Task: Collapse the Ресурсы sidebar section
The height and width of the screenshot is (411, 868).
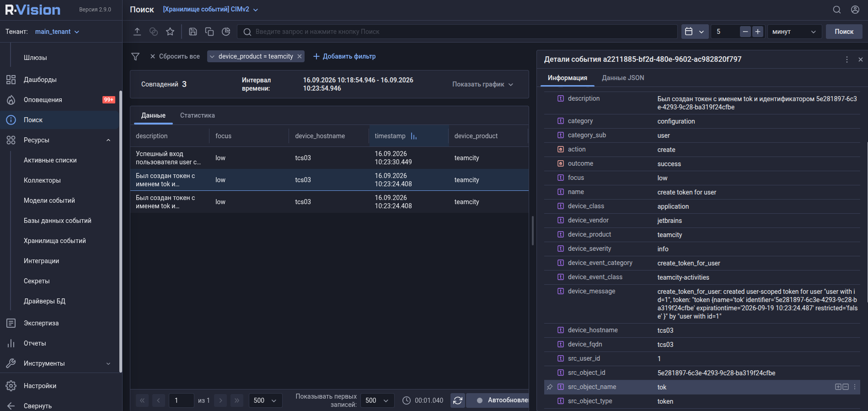Action: click(108, 140)
